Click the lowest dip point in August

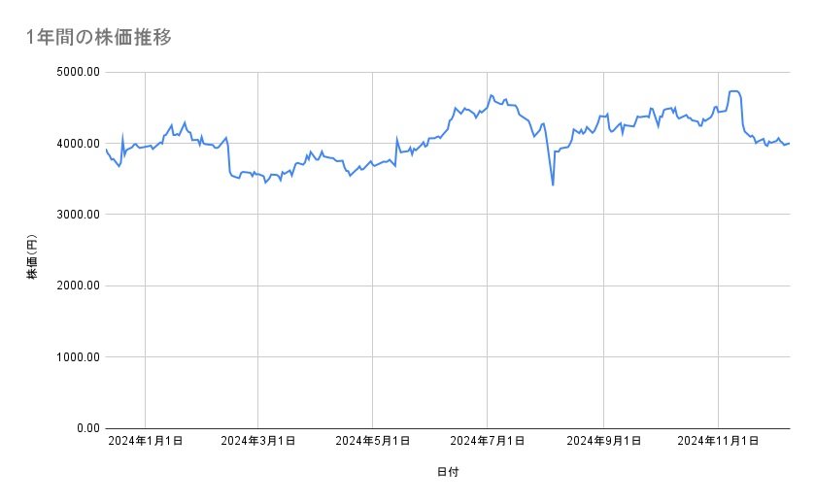[x=553, y=185]
